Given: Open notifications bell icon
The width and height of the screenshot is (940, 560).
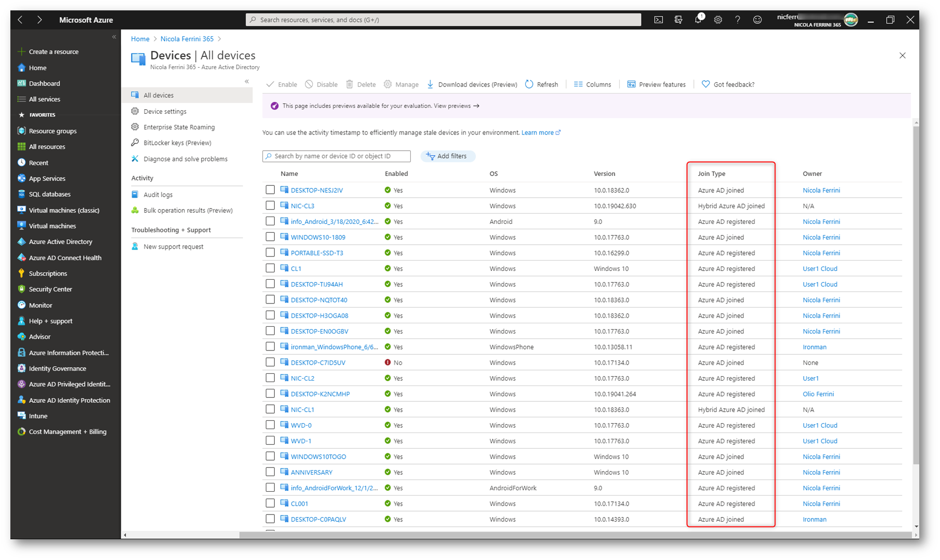Looking at the screenshot, I should point(698,20).
